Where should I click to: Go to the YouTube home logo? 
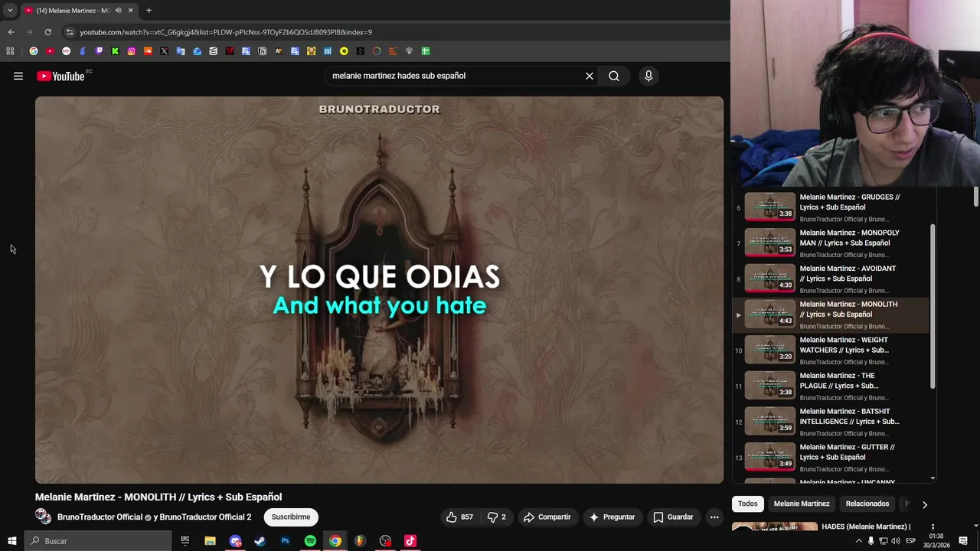[60, 76]
